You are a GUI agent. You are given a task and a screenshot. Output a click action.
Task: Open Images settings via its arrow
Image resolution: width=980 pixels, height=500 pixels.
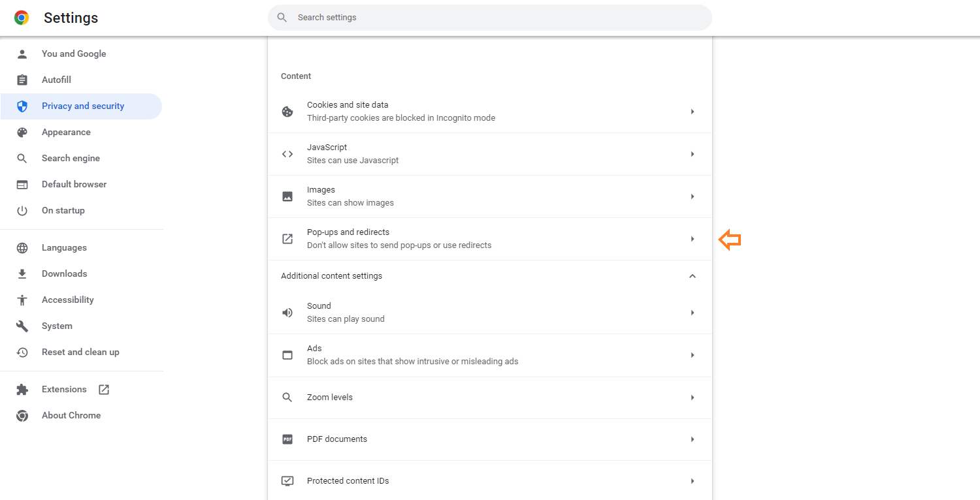pos(693,196)
